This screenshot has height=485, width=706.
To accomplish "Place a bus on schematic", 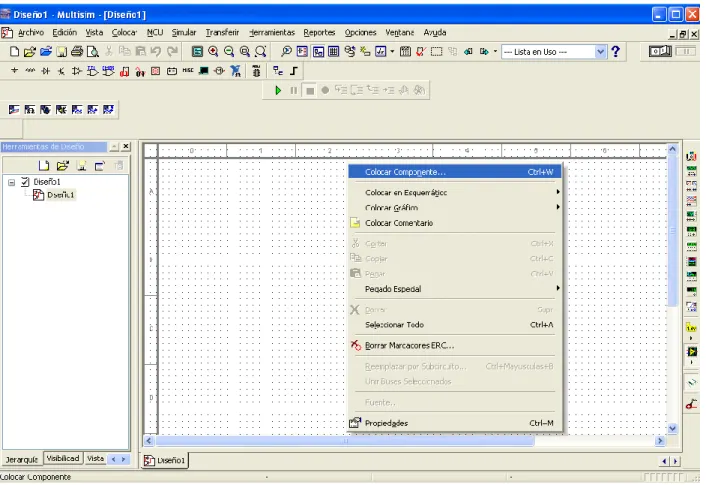I will (294, 71).
